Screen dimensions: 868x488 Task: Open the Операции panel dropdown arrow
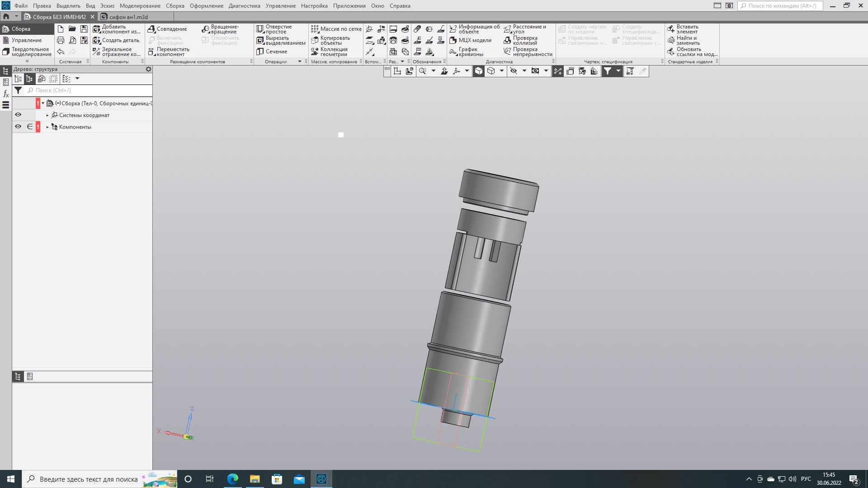tap(299, 62)
